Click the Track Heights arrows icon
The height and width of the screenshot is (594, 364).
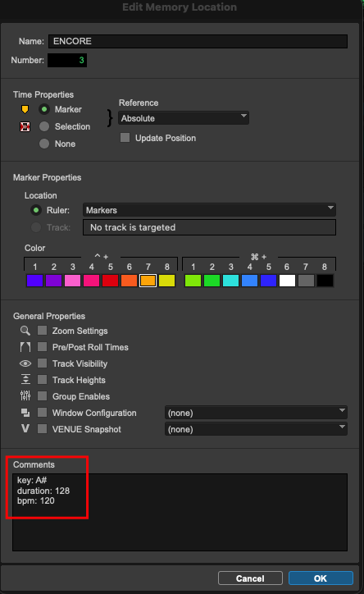click(x=25, y=380)
